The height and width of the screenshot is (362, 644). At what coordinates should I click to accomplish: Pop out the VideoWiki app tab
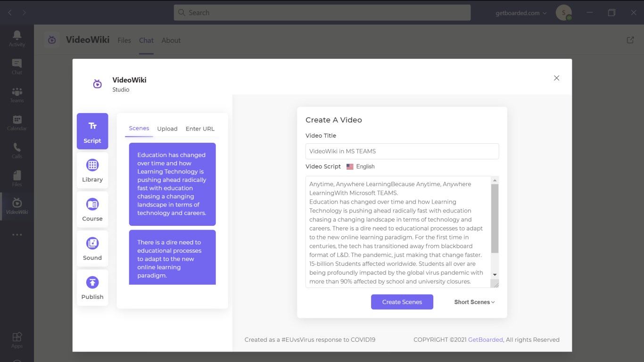[x=630, y=40]
